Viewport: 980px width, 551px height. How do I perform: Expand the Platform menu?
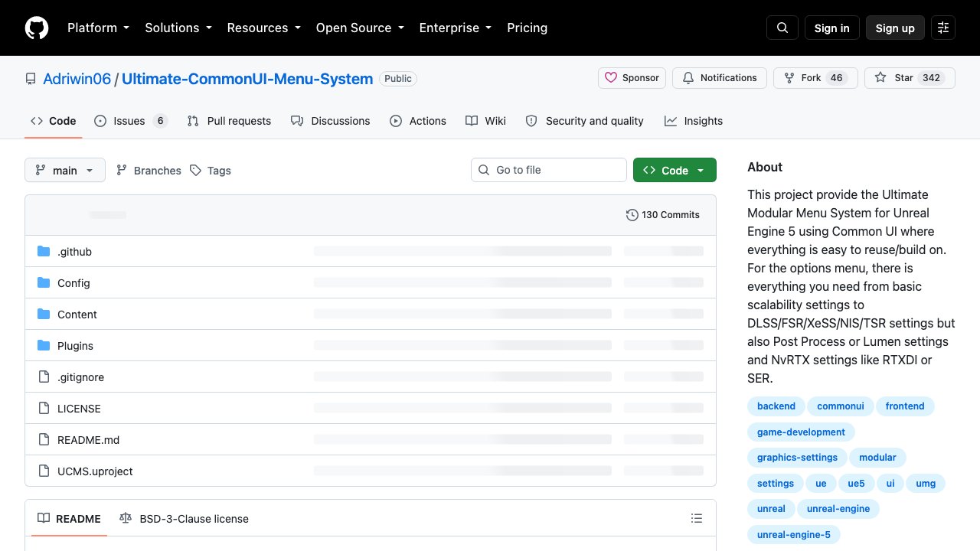(98, 28)
